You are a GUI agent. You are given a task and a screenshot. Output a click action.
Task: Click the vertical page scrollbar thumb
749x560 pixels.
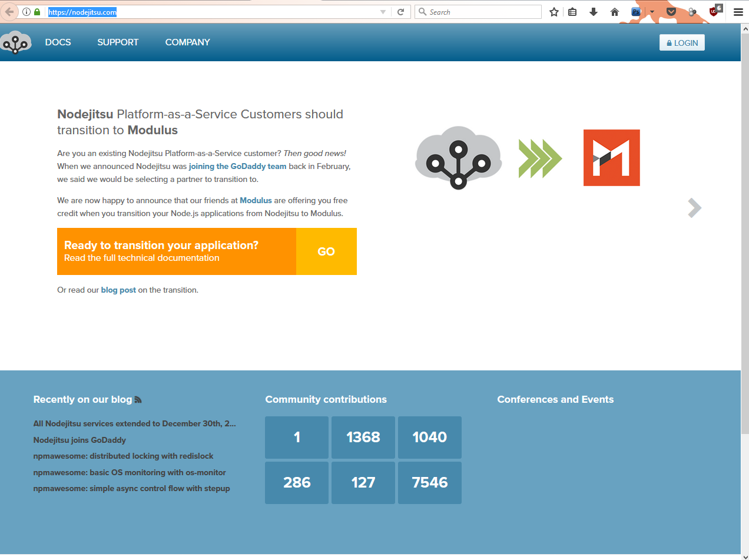pyautogui.click(x=745, y=233)
